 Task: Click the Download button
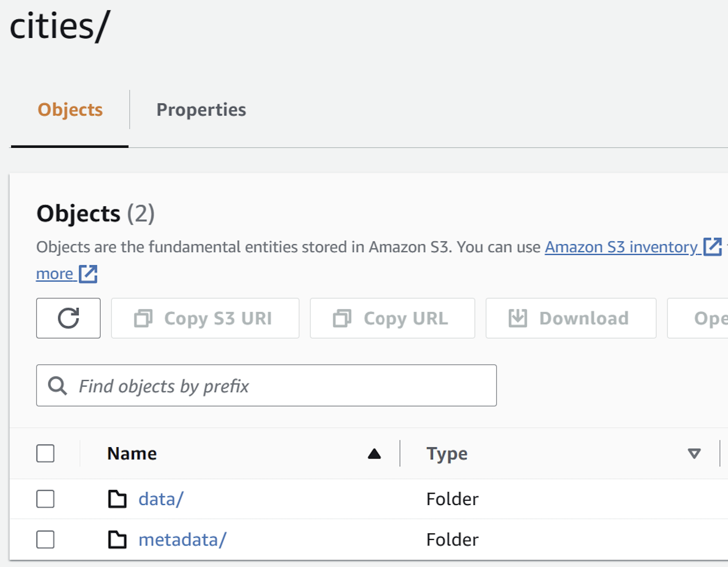pyautogui.click(x=571, y=318)
